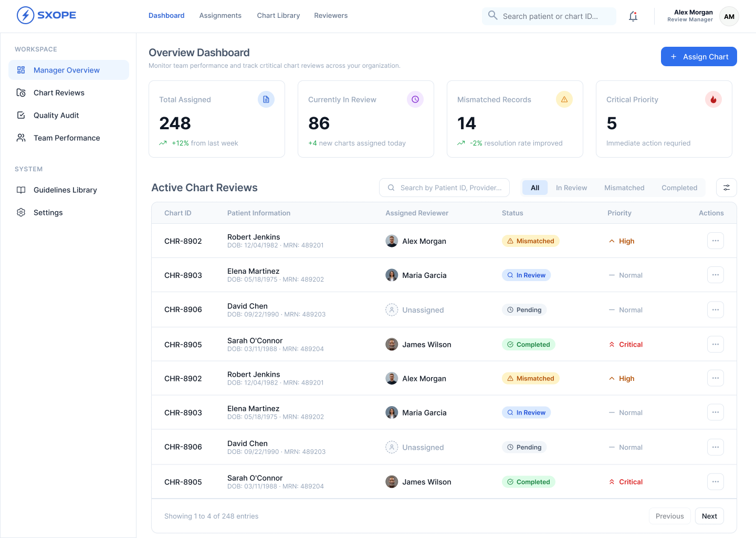Image resolution: width=756 pixels, height=538 pixels.
Task: Click the Manager Overview grid icon
Action: [x=21, y=70]
